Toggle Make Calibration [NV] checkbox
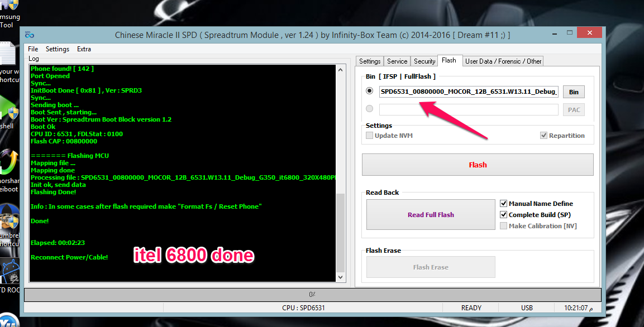The width and height of the screenshot is (644, 327). (x=504, y=225)
